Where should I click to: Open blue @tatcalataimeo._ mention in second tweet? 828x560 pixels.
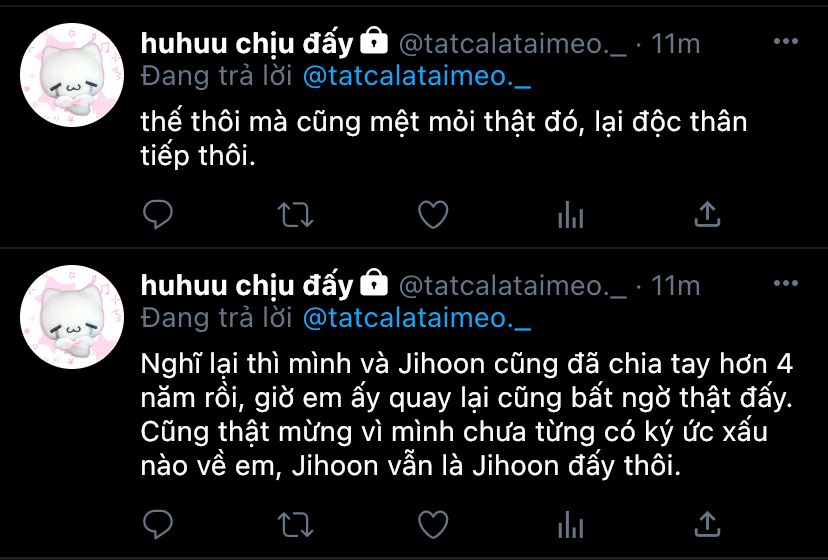[x=417, y=319]
